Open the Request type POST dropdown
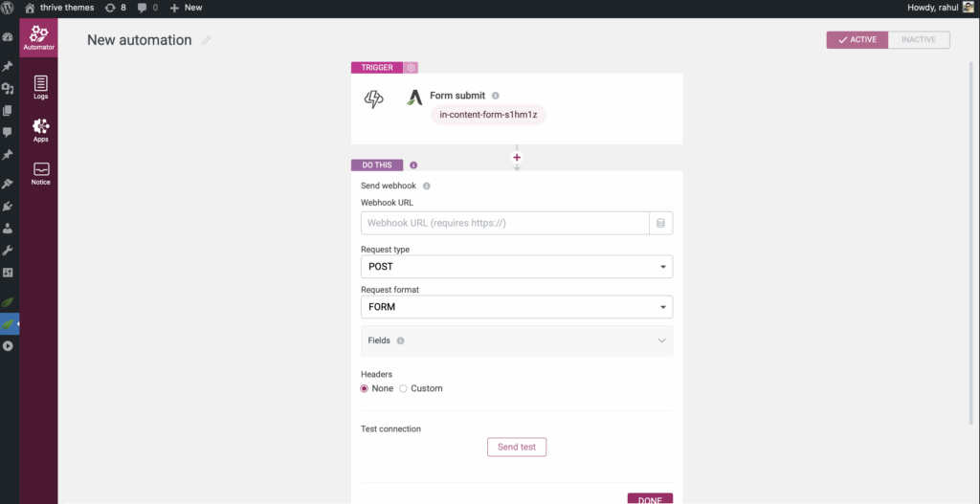This screenshot has width=980, height=504. click(x=516, y=267)
